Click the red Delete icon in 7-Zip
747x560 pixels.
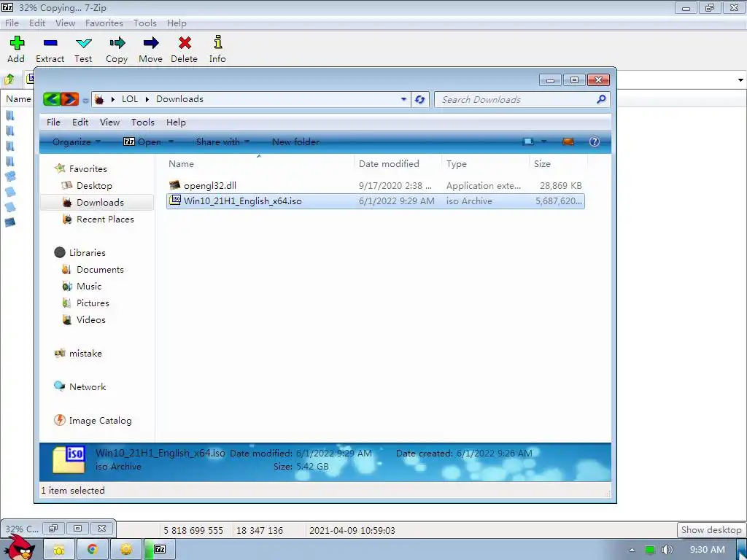point(185,43)
